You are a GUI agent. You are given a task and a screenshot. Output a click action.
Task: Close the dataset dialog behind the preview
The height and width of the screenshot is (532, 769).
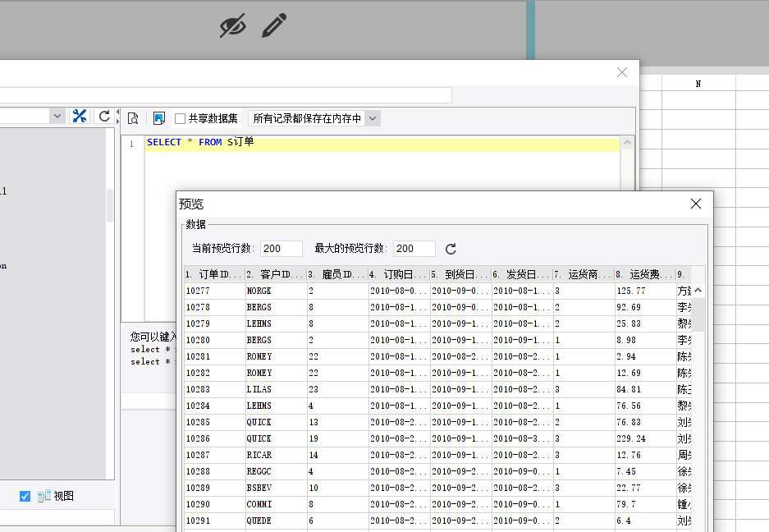(622, 72)
